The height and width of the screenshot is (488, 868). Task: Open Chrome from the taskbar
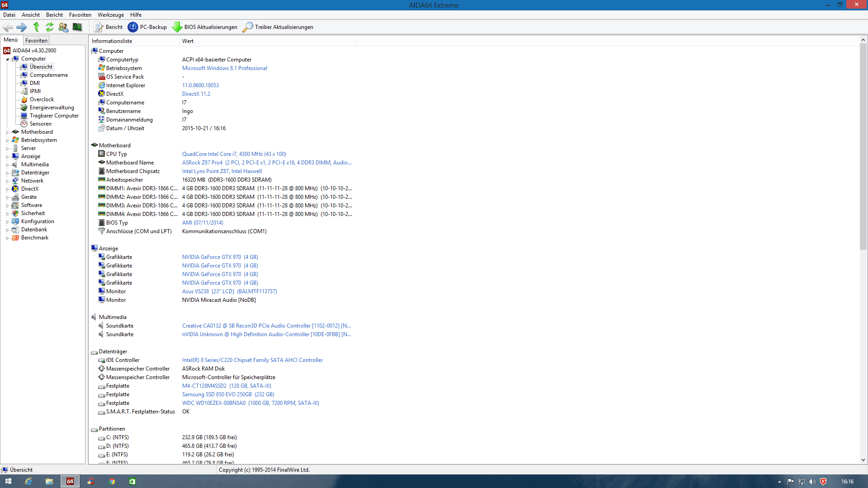[112, 481]
